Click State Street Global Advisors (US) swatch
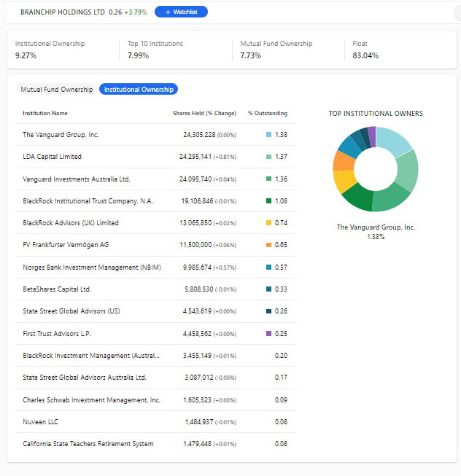The width and height of the screenshot is (461, 476). [268, 311]
